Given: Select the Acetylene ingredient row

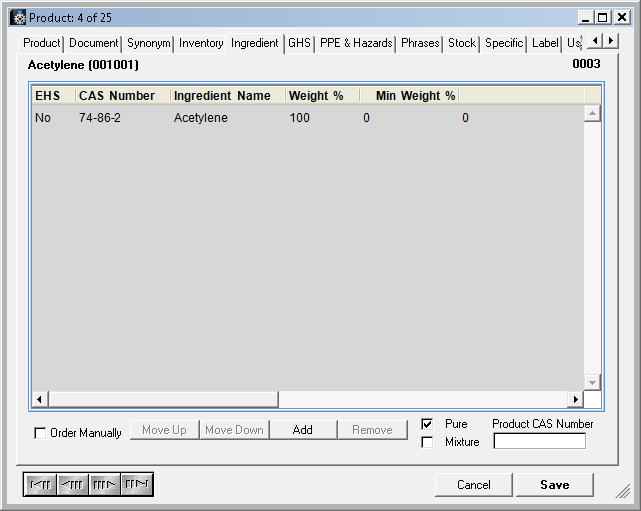Looking at the screenshot, I should [x=200, y=118].
